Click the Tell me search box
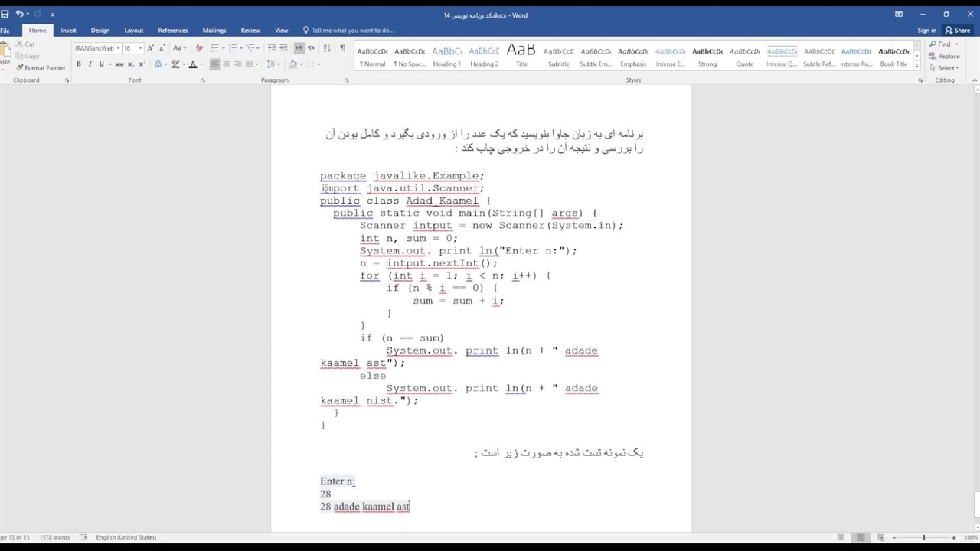The width and height of the screenshot is (980, 551). tap(352, 31)
